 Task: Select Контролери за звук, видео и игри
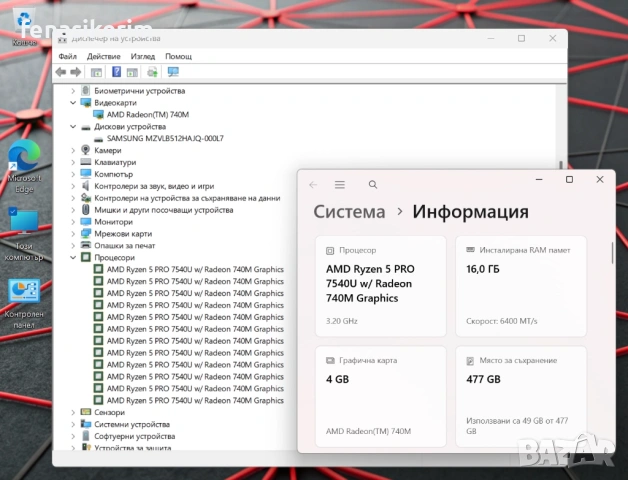(154, 186)
